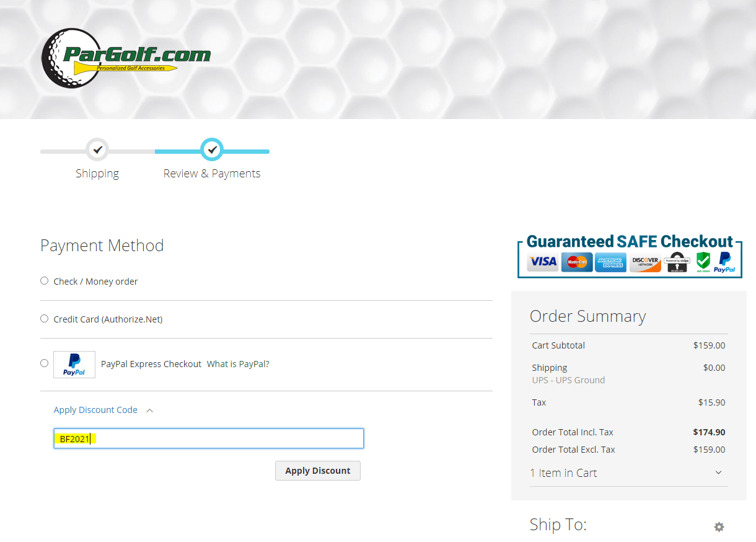Open the What is PayPal link
The image size is (756, 542).
(238, 363)
